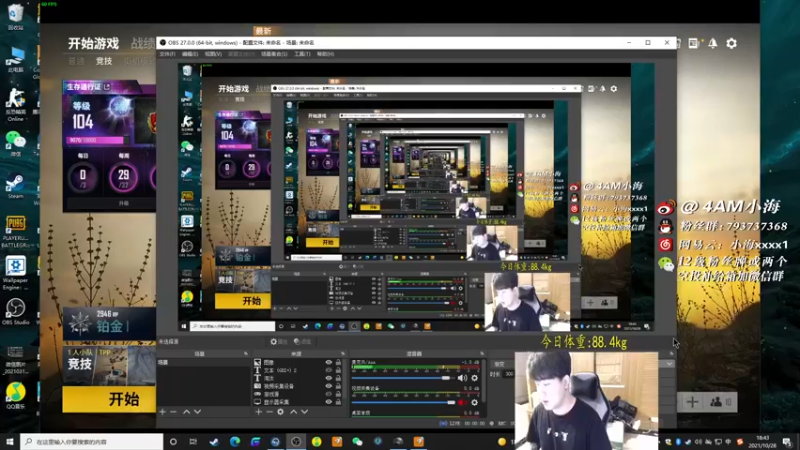The image size is (800, 450).
Task: Move source up in sources toolbar
Action: 293,412
